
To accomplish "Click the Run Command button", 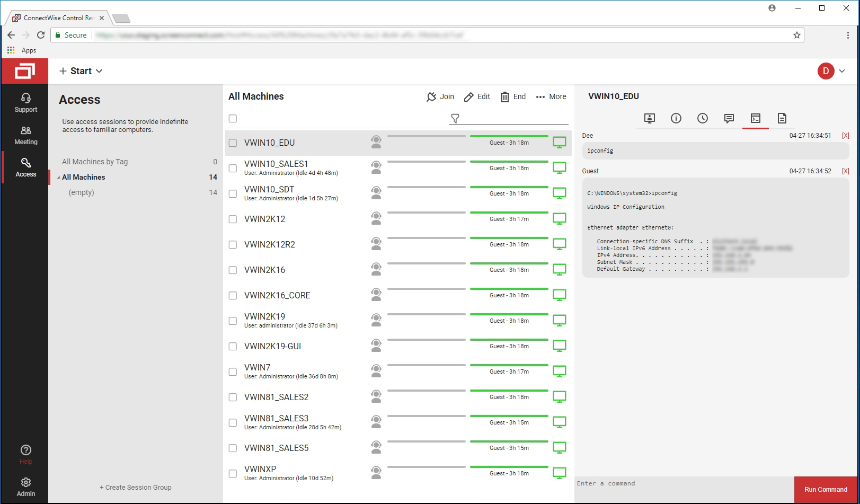I will point(825,489).
